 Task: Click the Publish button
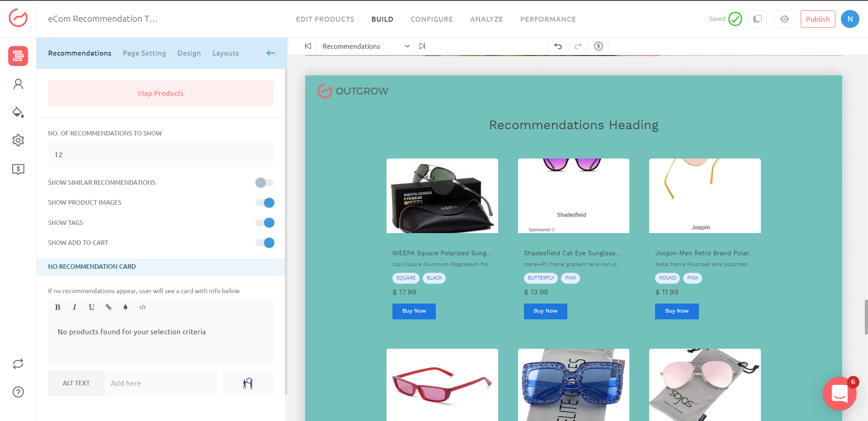[x=818, y=19]
